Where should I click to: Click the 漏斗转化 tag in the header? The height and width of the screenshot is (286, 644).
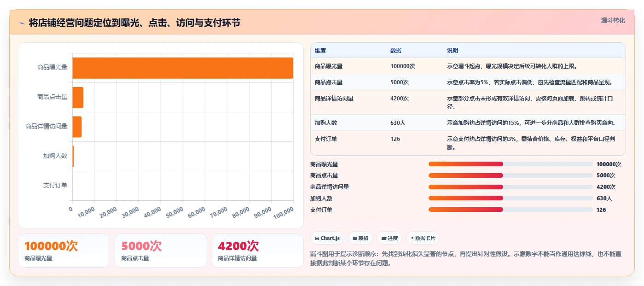click(x=613, y=20)
